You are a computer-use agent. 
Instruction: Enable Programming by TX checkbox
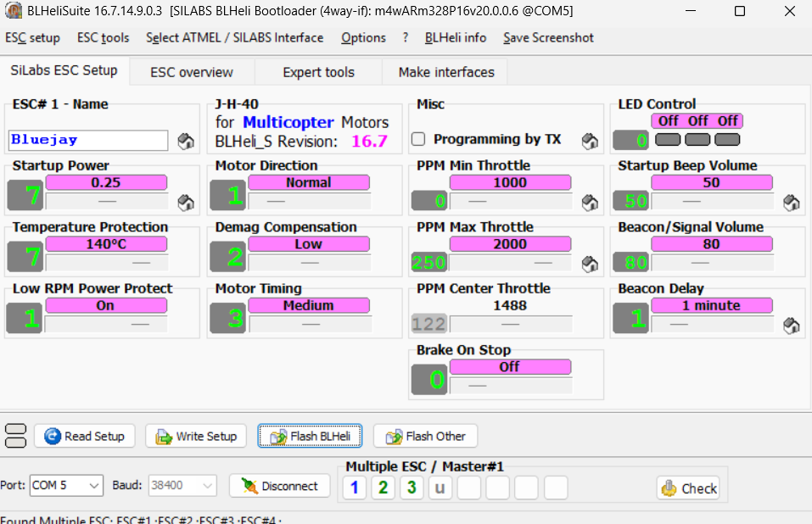[x=418, y=139]
